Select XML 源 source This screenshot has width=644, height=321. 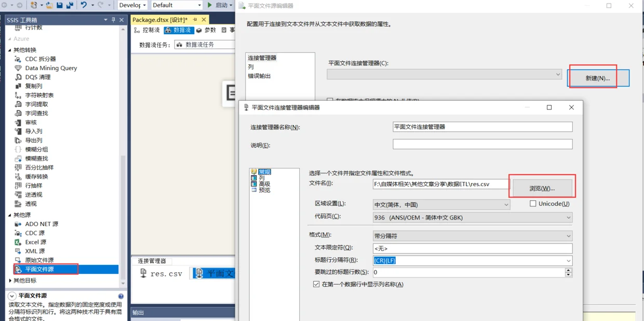[35, 251]
